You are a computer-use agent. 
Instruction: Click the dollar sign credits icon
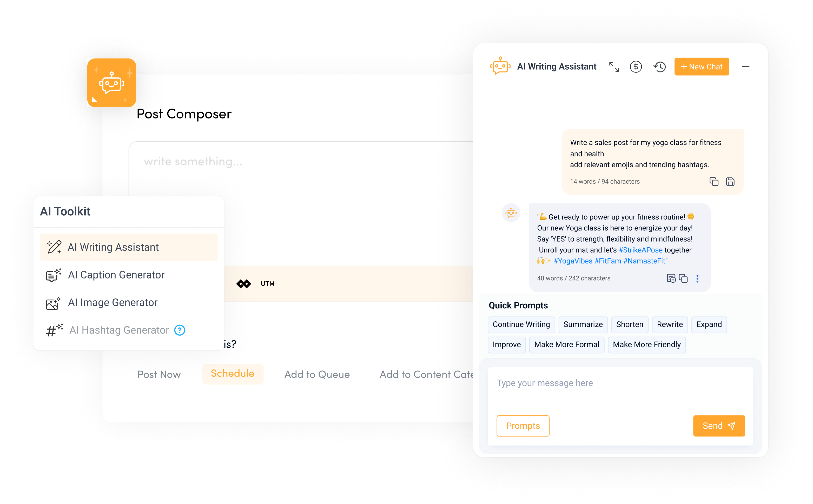[635, 66]
